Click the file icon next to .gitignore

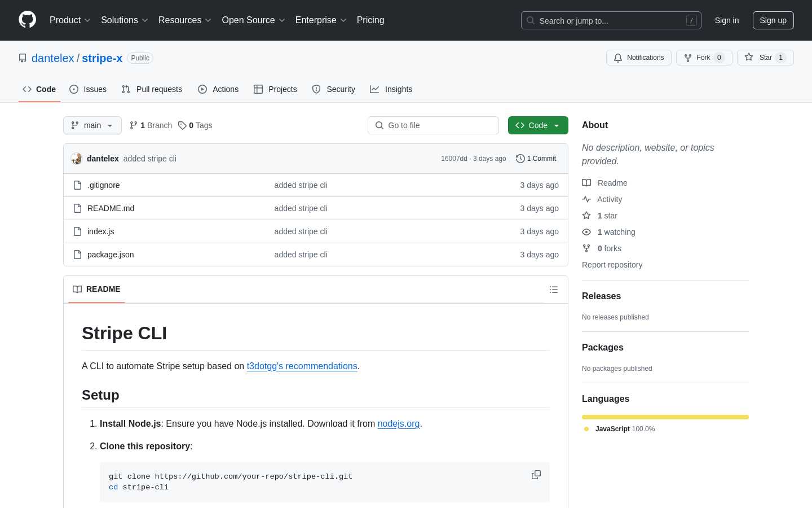point(78,185)
